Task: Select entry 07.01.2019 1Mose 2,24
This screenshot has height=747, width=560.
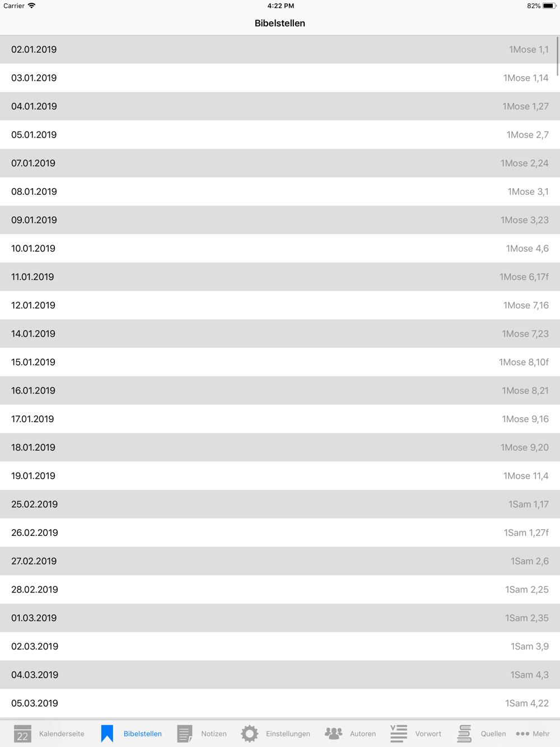Action: tap(280, 163)
